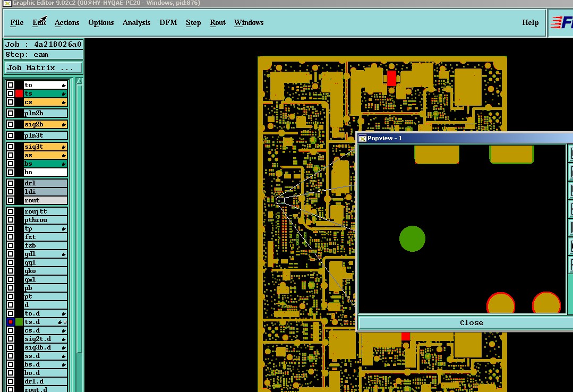Click the hand icon on layer bs.d
This screenshot has height=392, width=573.
tap(64, 364)
